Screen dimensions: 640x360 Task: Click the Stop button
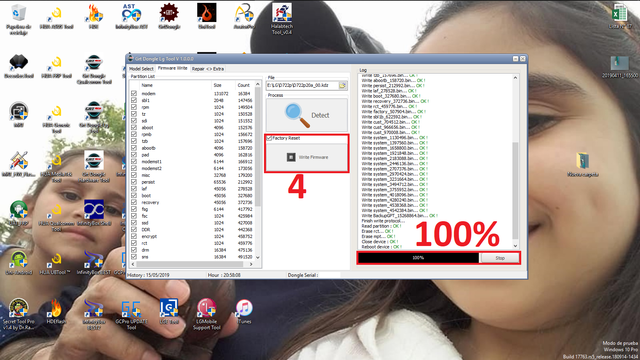pyautogui.click(x=500, y=258)
